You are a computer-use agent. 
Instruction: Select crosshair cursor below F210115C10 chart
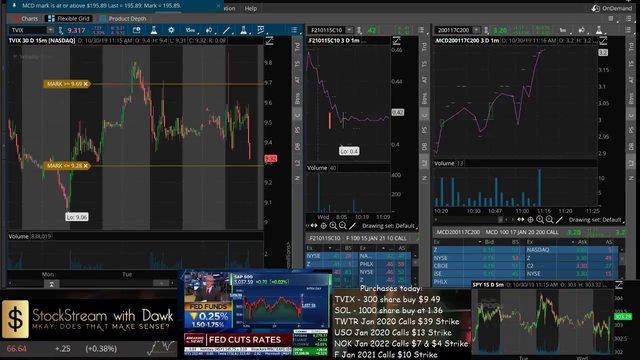324,226
